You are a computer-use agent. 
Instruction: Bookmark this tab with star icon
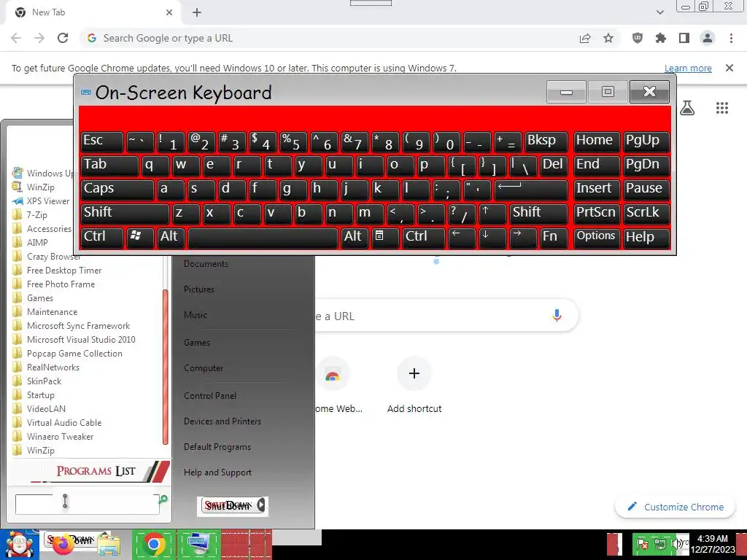coord(608,38)
